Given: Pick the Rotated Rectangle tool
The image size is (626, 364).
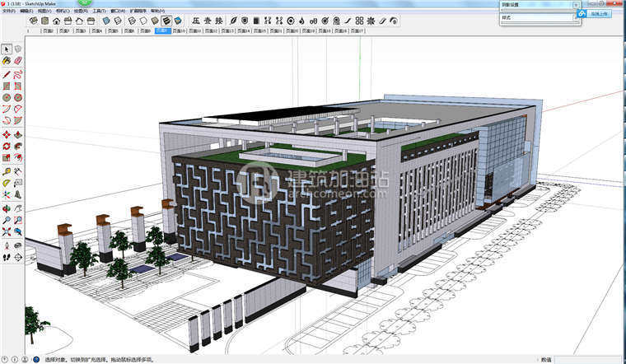Looking at the screenshot, I should click(18, 86).
